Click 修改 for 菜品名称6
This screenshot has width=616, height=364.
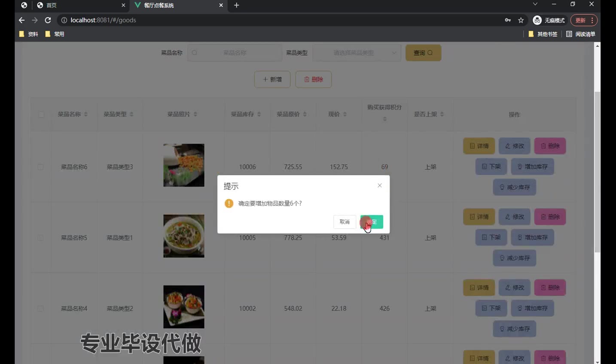[515, 146]
